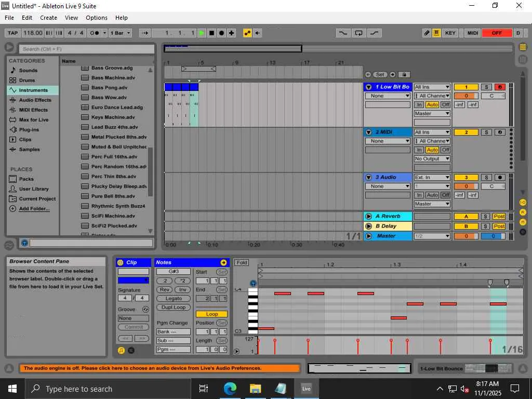Open the User Library place
Viewport: 532px width, 399px height.
pos(33,189)
